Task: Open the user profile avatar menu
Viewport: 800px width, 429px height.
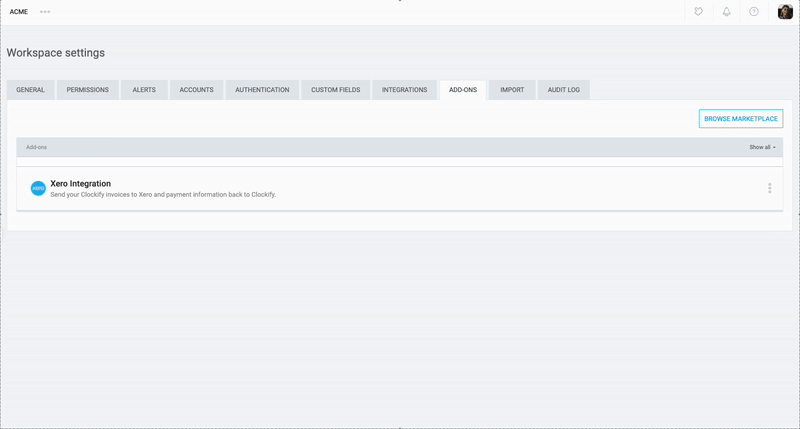Action: coord(785,12)
